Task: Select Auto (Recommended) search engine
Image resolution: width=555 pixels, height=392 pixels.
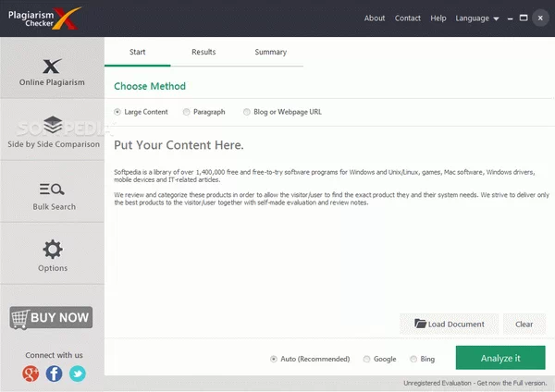Action: pos(274,359)
